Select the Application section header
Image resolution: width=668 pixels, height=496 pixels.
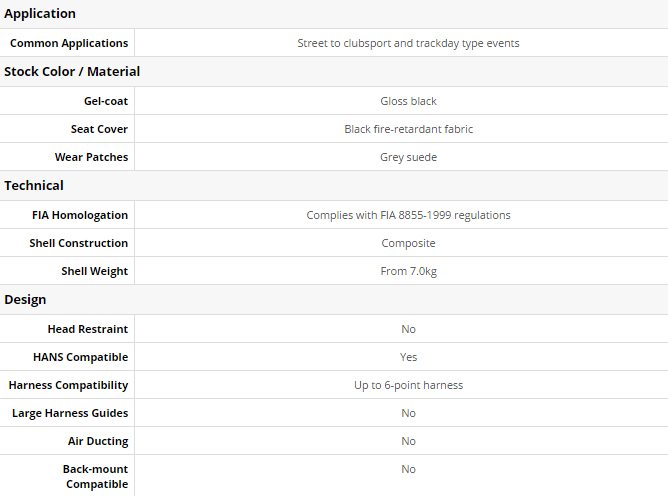point(40,14)
